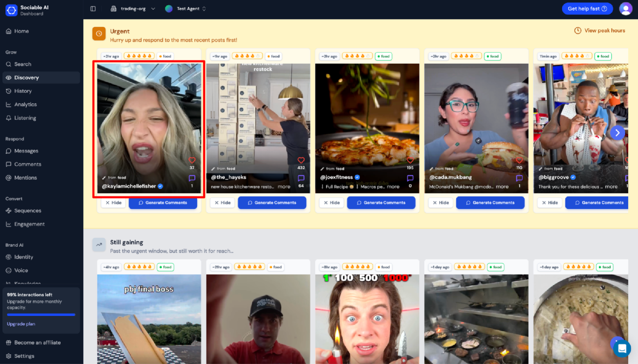Open Identity under Brand AI
The image size is (638, 364).
[41, 257]
